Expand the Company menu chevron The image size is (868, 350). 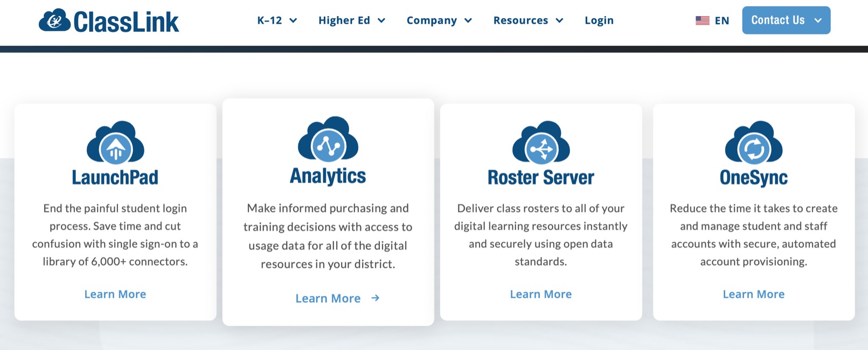coord(468,20)
